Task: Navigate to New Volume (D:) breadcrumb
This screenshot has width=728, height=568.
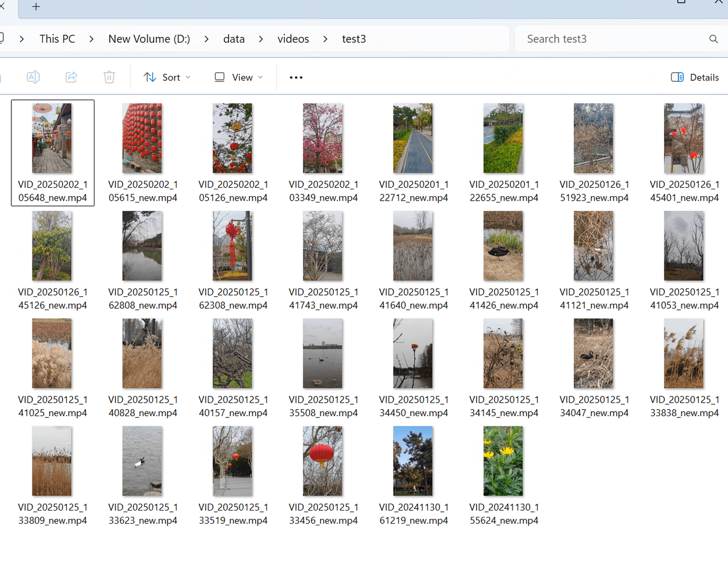Action: [x=149, y=39]
